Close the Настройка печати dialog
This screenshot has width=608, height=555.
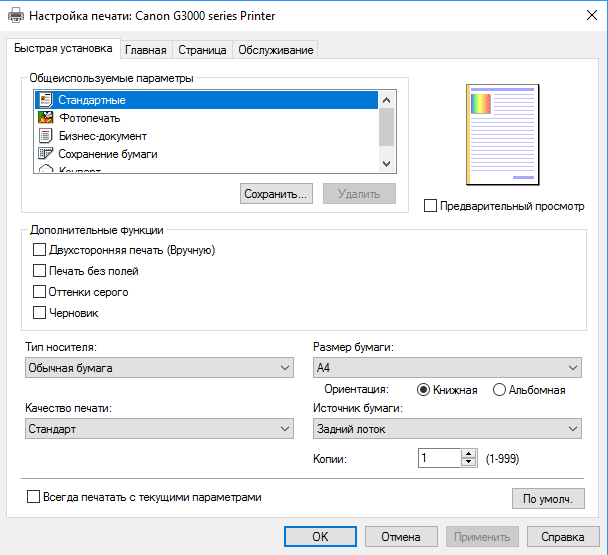(x=592, y=16)
